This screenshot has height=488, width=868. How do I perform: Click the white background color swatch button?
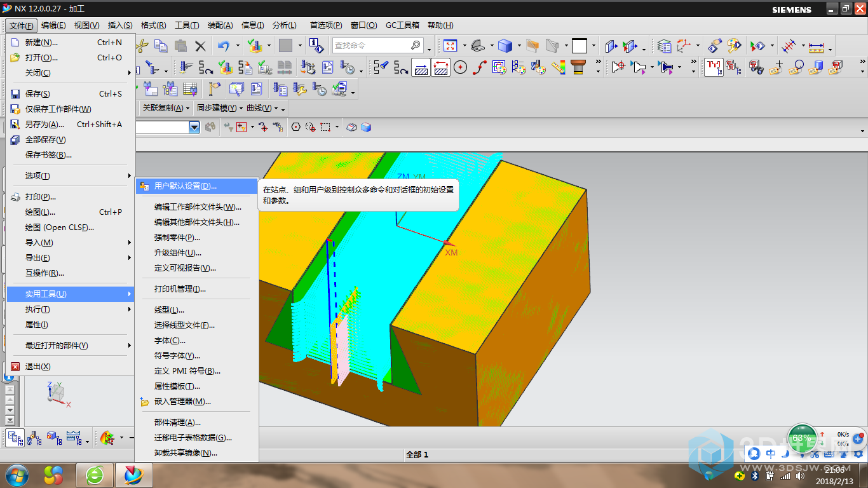point(580,46)
